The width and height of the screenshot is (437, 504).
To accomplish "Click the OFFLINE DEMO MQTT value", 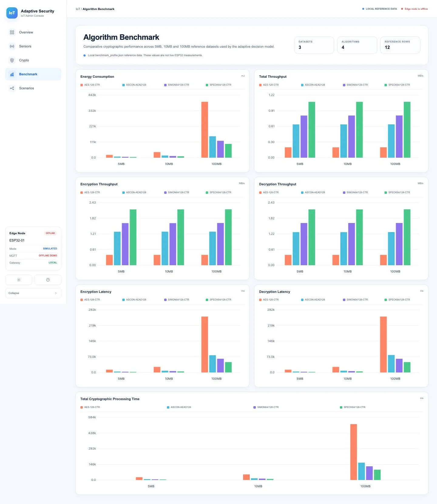I will tap(48, 255).
